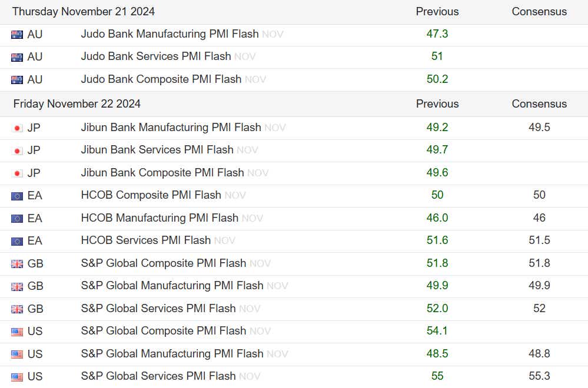Click Japan flag beside Jibun Bank Composite PMI
The height and width of the screenshot is (388, 588).
[17, 173]
